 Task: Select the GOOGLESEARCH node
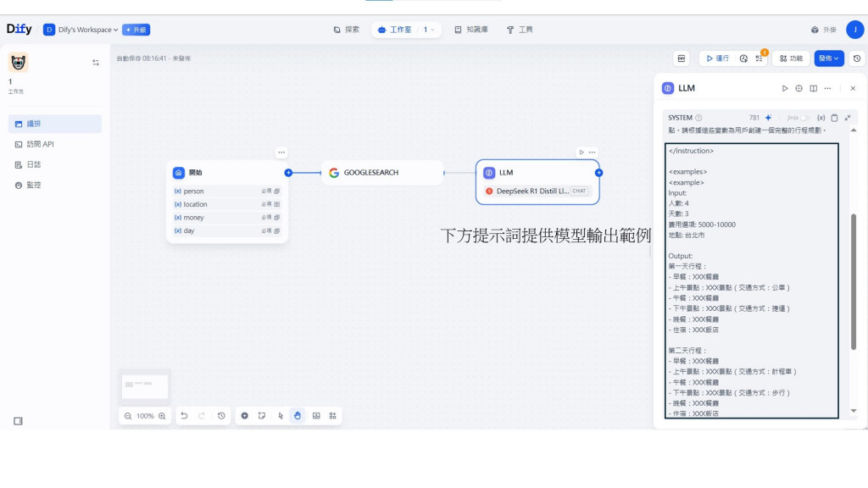382,173
